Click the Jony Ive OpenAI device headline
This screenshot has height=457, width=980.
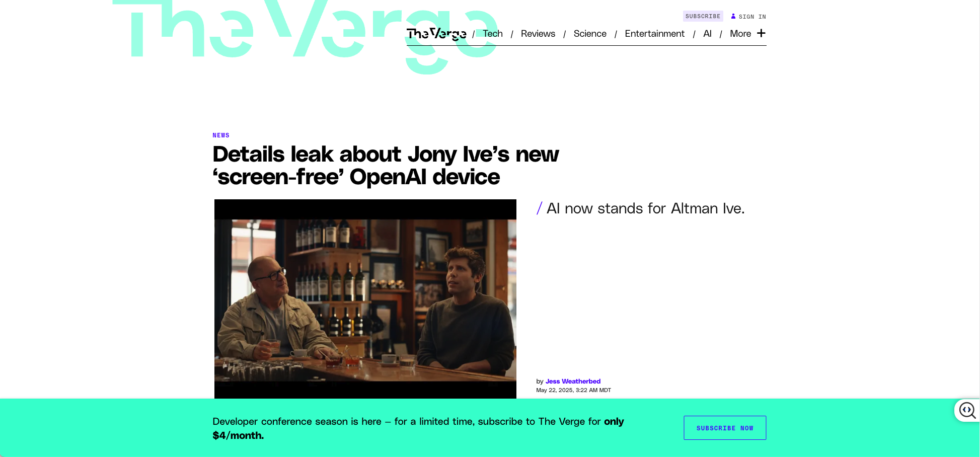pyautogui.click(x=386, y=166)
